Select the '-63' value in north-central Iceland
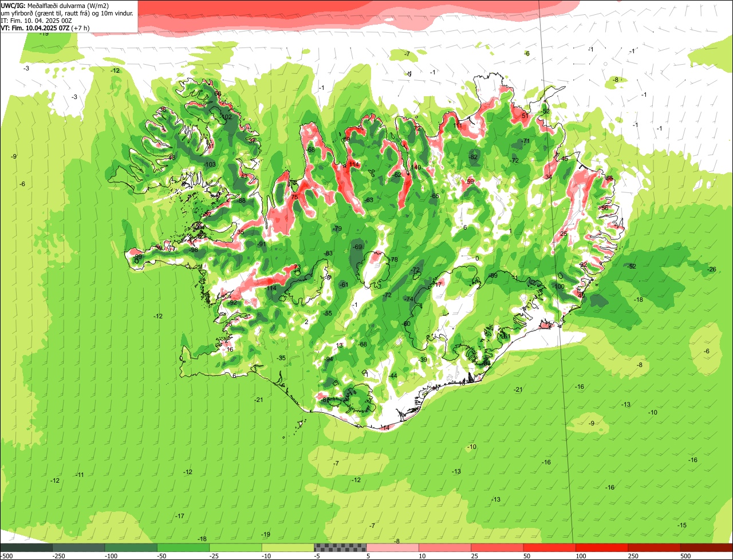733x560 pixels. pos(369,200)
